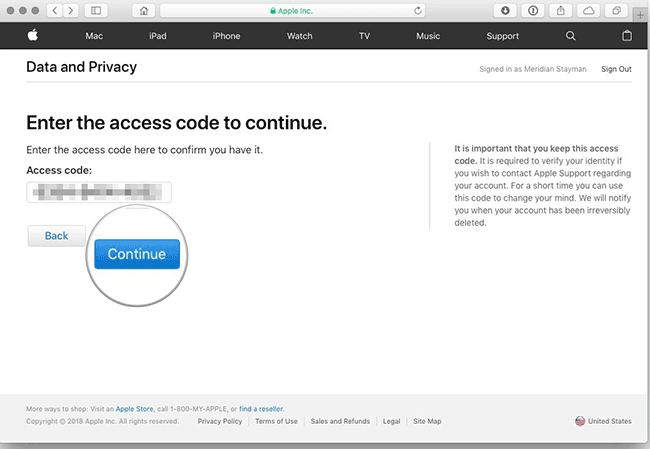650x449 pixels.
Task: Open the Site Map link
Action: (x=427, y=421)
